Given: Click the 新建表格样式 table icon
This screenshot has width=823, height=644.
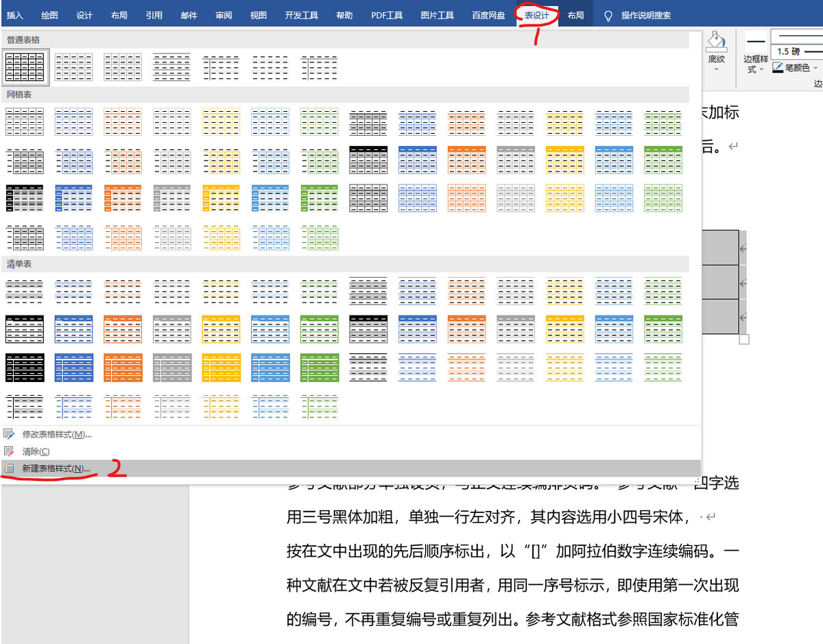Looking at the screenshot, I should pyautogui.click(x=9, y=468).
